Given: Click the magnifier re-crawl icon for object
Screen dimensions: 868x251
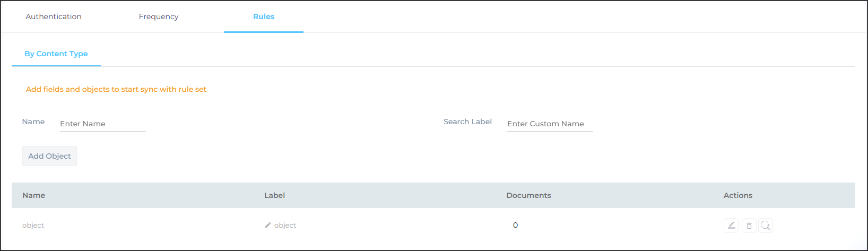Looking at the screenshot, I should [x=766, y=226].
